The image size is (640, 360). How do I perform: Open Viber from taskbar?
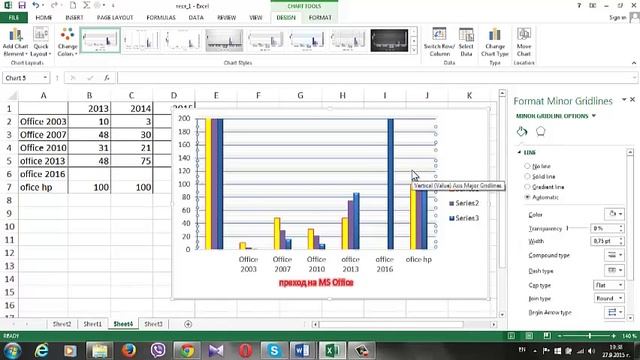click(158, 351)
